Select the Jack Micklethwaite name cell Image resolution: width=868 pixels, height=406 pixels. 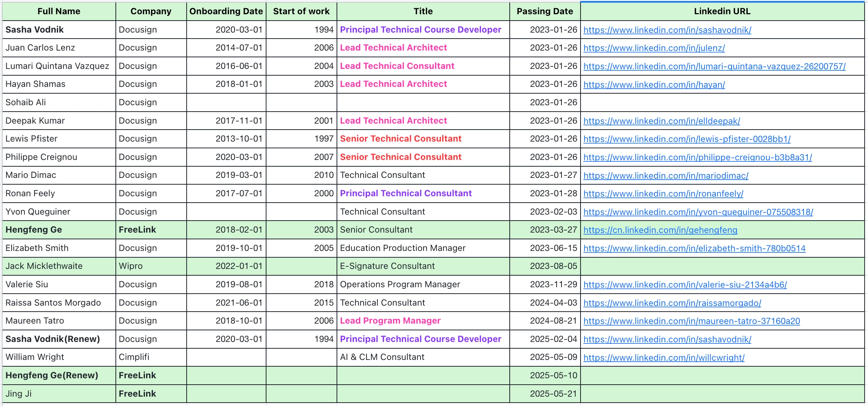tap(59, 266)
